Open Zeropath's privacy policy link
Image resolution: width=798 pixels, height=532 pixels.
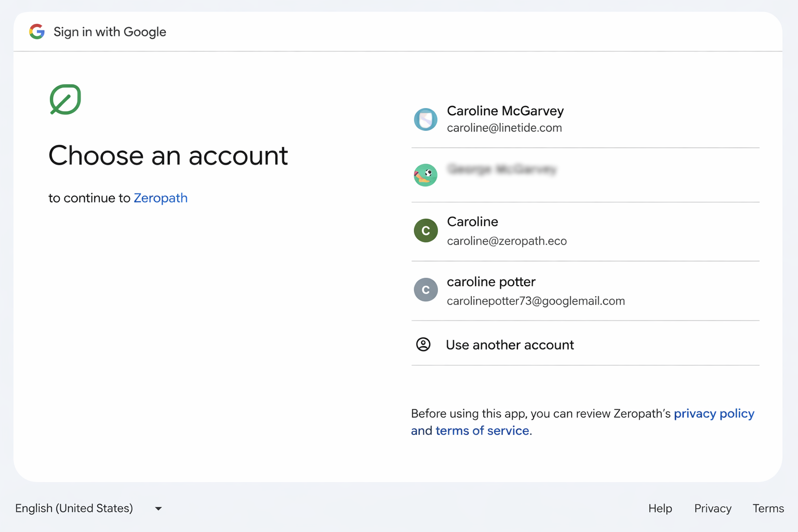tap(714, 414)
